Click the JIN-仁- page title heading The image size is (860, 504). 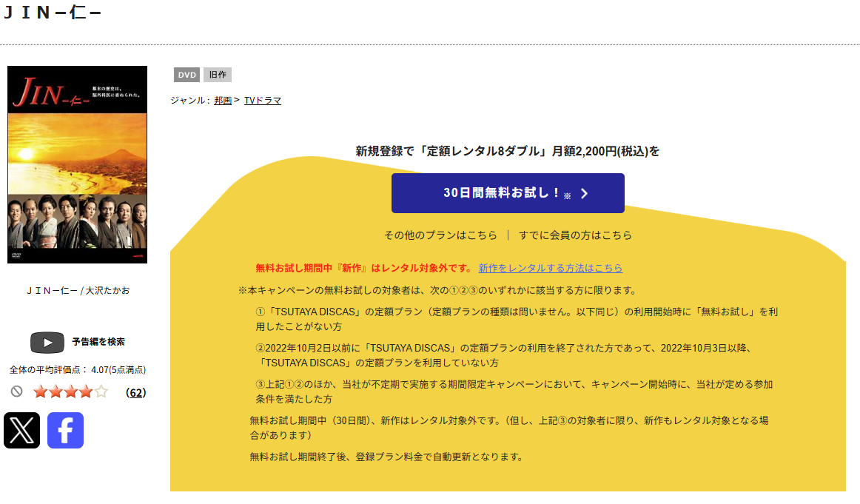[x=53, y=12]
